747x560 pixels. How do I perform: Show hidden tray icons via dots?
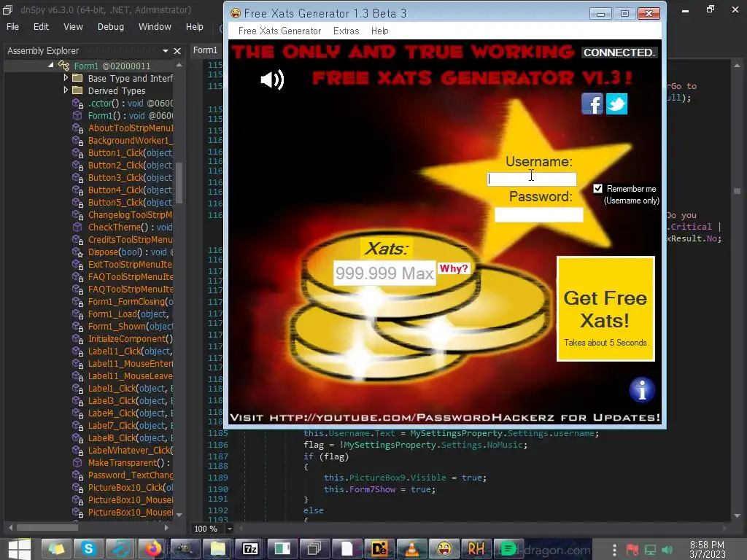pyautogui.click(x=614, y=550)
